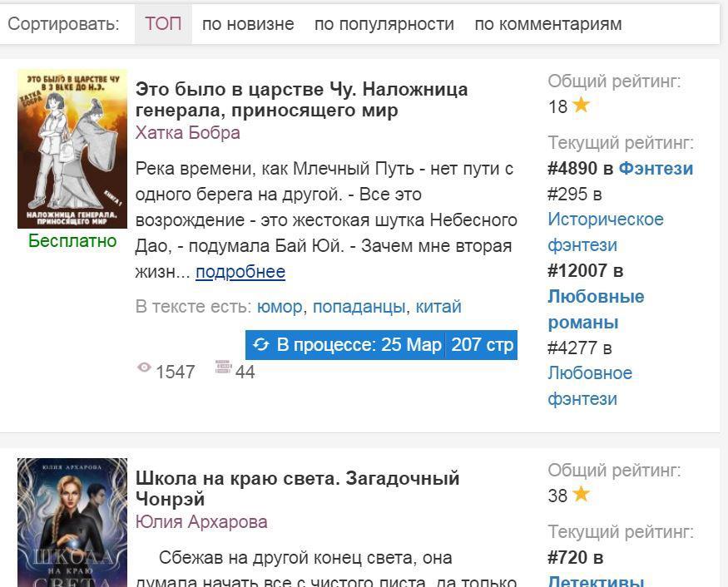The height and width of the screenshot is (587, 728).
Task: Click the views eye icon showing 1547
Action: (144, 367)
